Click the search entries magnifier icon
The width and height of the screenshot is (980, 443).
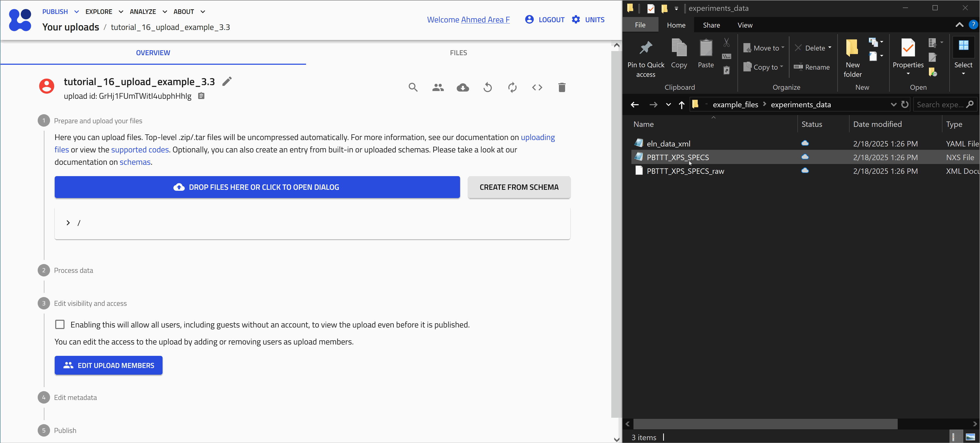413,87
